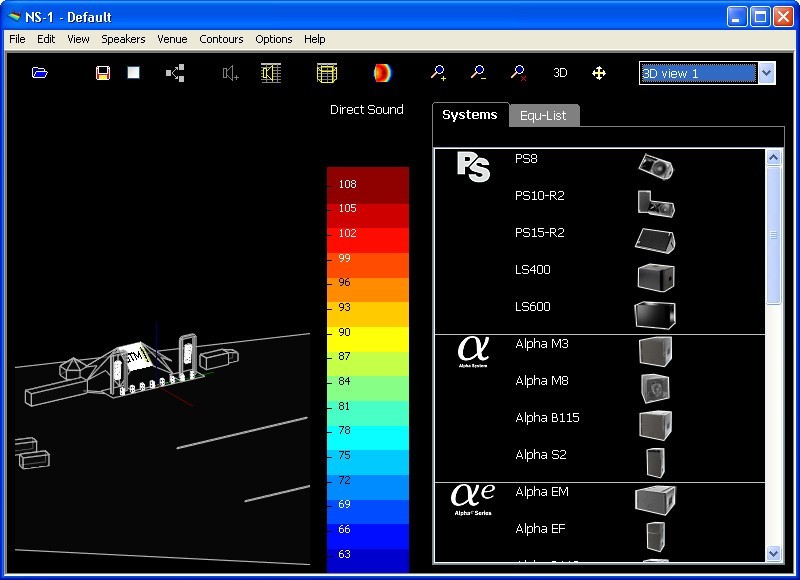Select the PS8 speaker label

coord(526,159)
